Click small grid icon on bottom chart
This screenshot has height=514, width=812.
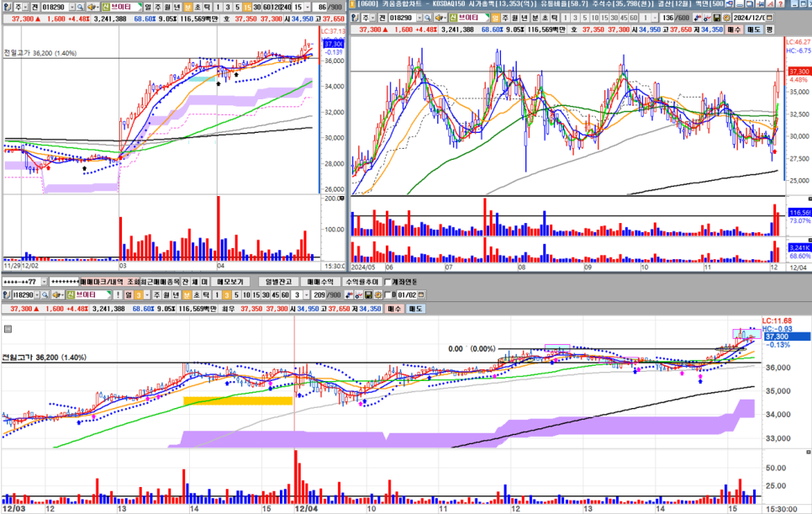(x=8, y=328)
